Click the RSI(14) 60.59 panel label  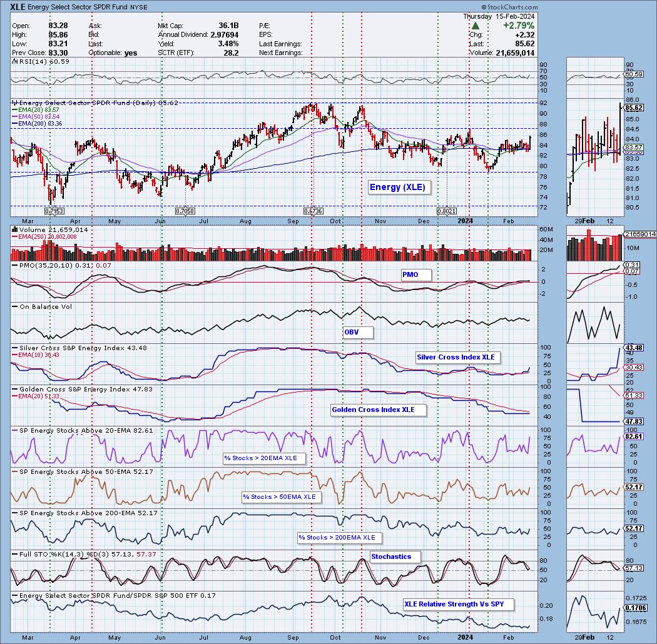coord(41,61)
